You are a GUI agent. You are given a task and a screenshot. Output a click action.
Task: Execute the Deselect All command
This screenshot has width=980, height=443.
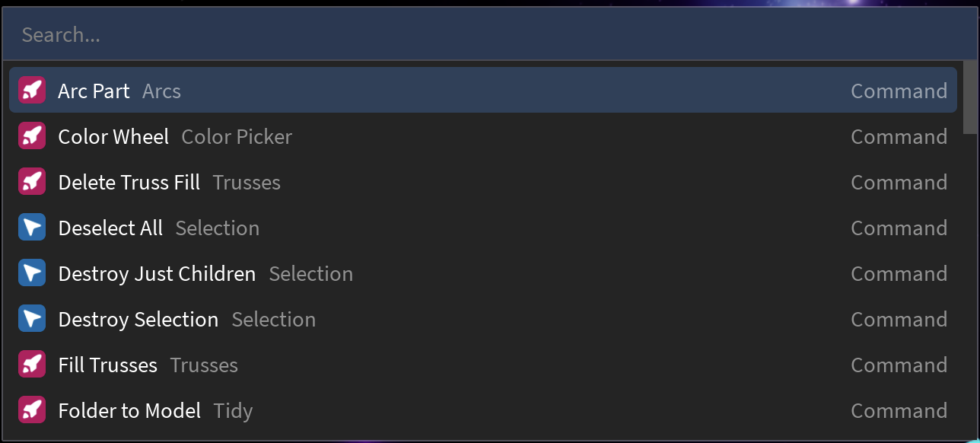tap(110, 227)
